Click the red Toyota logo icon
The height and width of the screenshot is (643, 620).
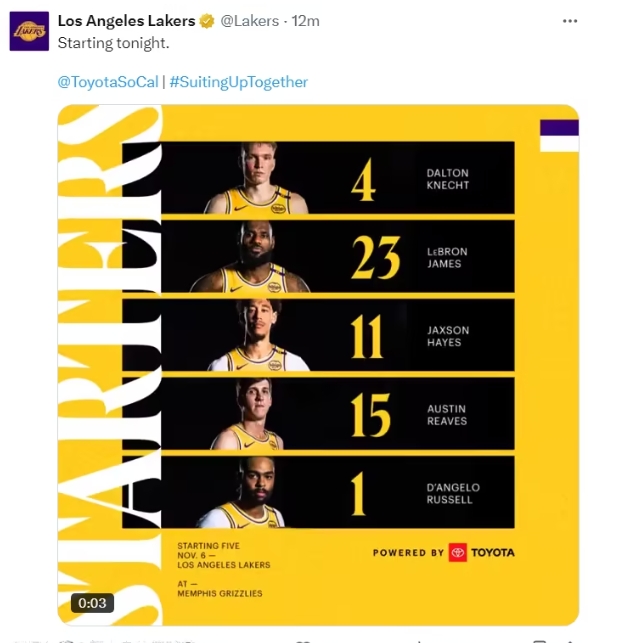pyautogui.click(x=458, y=552)
